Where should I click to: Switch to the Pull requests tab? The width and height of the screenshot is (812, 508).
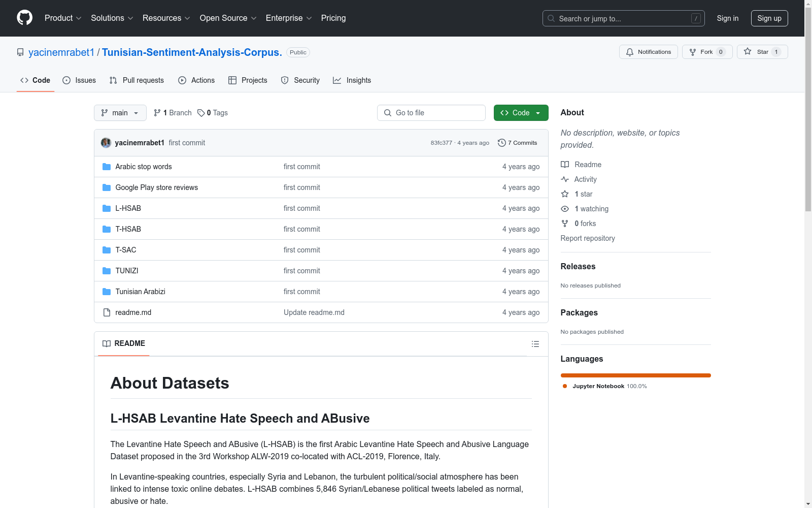[137, 80]
